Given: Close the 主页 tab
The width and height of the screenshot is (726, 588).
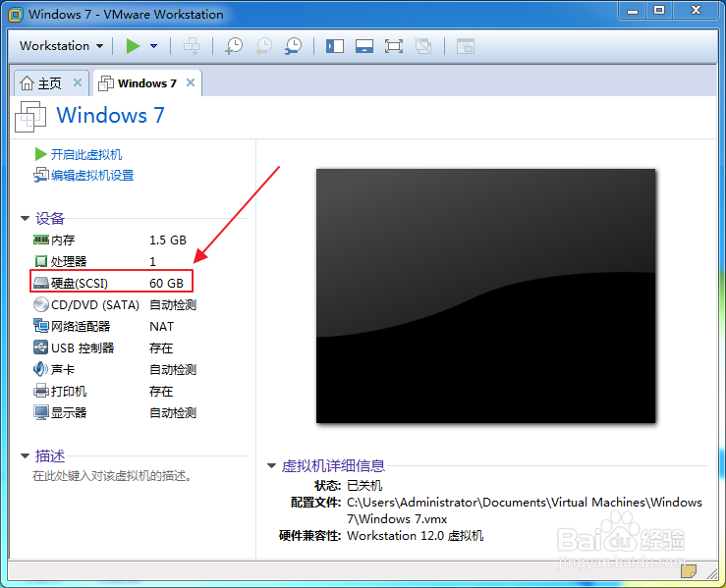Looking at the screenshot, I should 78,82.
